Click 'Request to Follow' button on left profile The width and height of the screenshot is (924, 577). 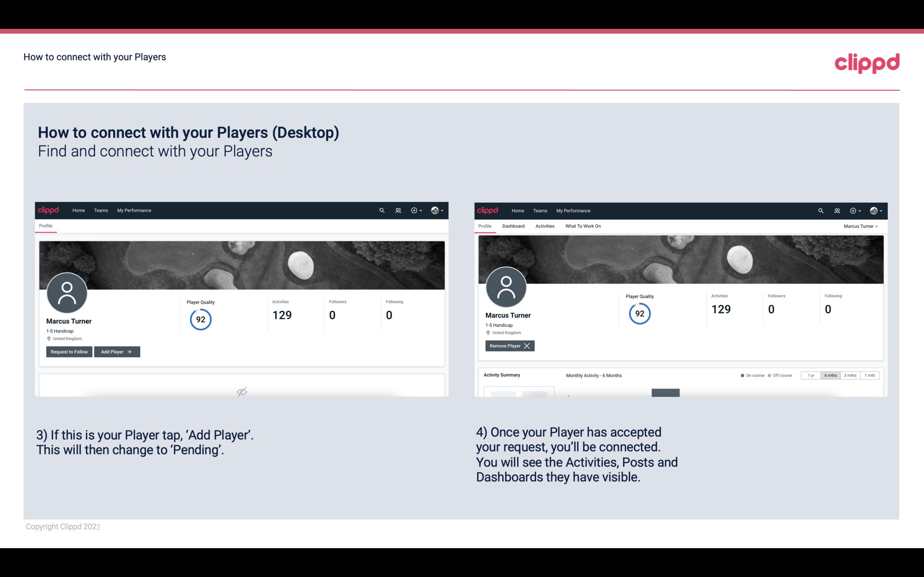68,352
